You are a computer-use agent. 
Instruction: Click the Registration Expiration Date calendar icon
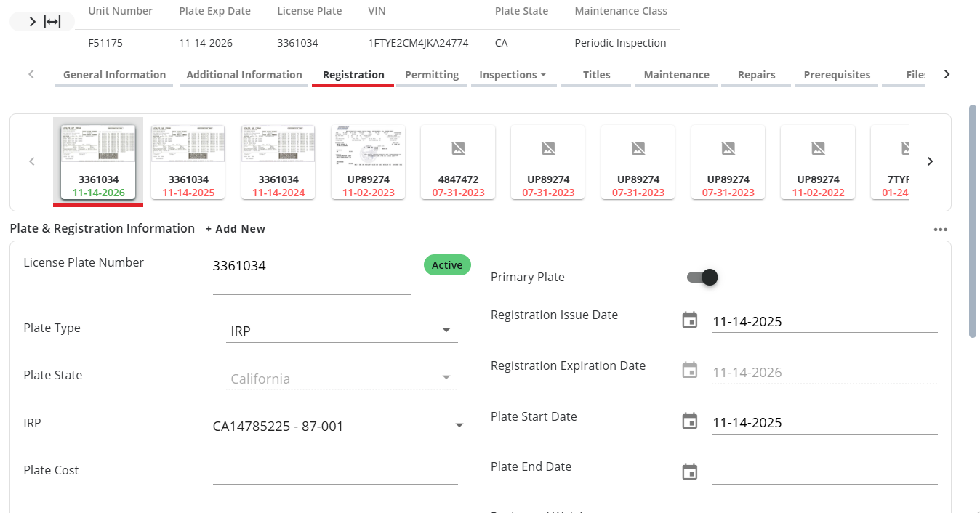click(689, 370)
